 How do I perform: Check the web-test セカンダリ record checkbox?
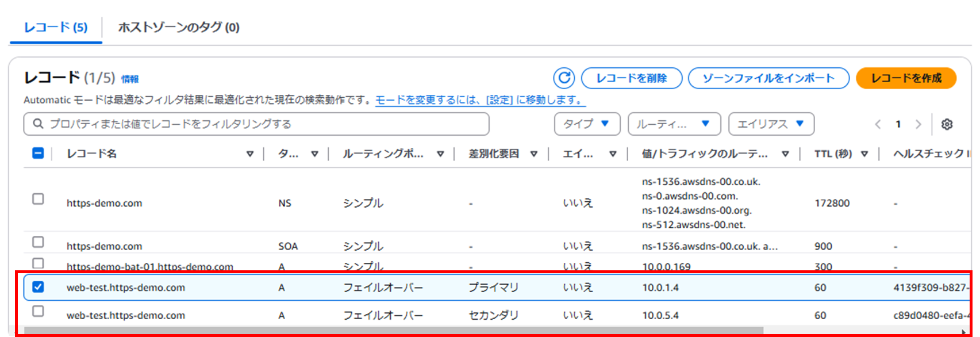38,311
